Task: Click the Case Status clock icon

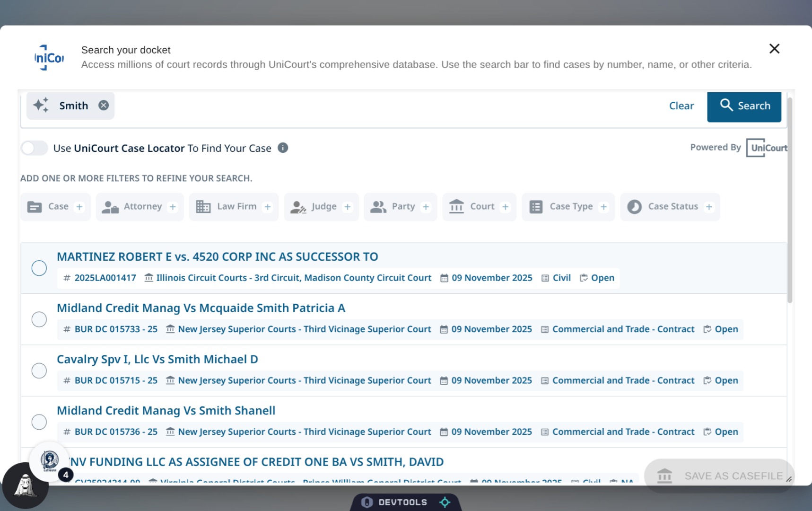Action: click(634, 207)
